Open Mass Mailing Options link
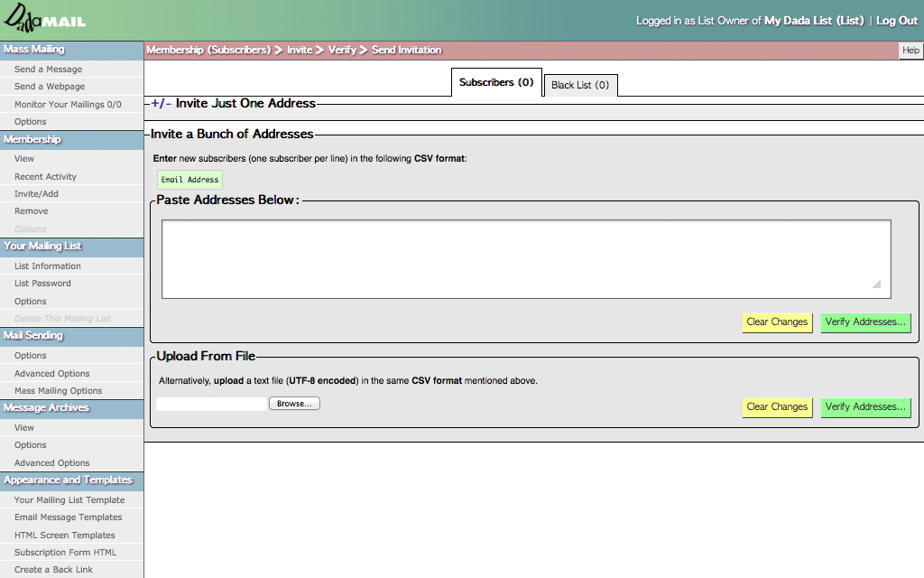This screenshot has width=924, height=578. point(58,391)
